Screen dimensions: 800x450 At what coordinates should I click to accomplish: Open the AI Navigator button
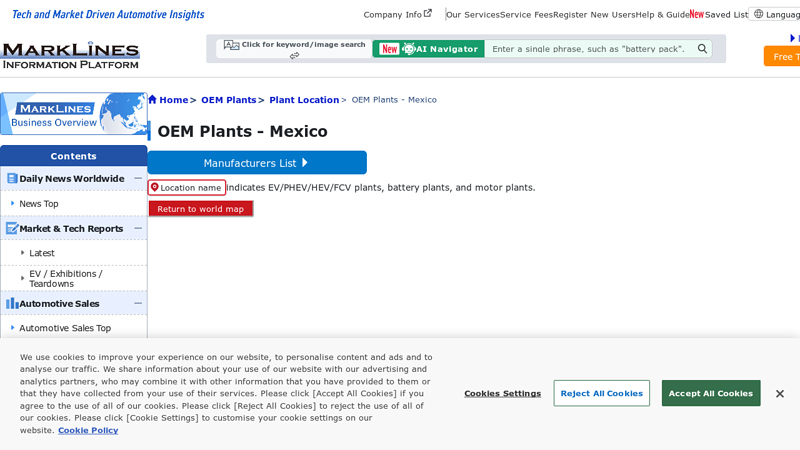point(429,48)
